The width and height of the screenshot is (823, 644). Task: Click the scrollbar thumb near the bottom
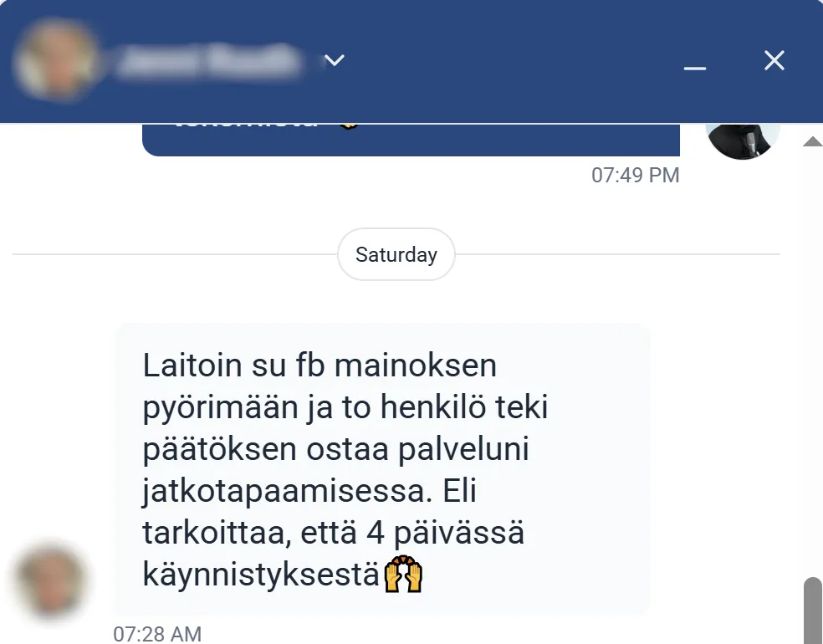pos(813,611)
